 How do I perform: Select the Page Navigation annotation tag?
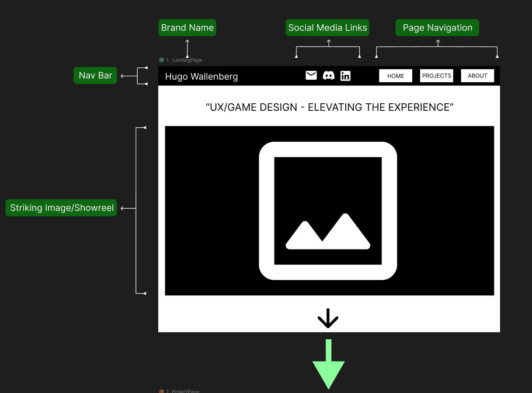click(437, 28)
